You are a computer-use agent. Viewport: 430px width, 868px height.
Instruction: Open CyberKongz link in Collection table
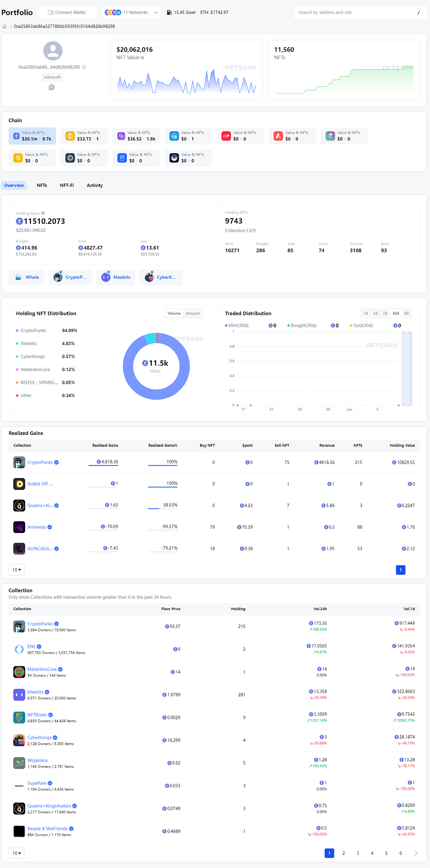pyautogui.click(x=39, y=738)
